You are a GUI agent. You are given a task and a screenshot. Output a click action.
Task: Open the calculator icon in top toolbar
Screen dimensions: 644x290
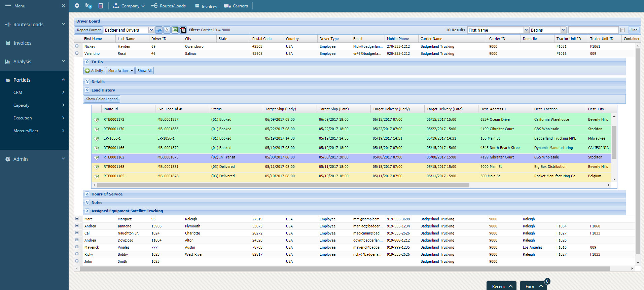coord(101,6)
